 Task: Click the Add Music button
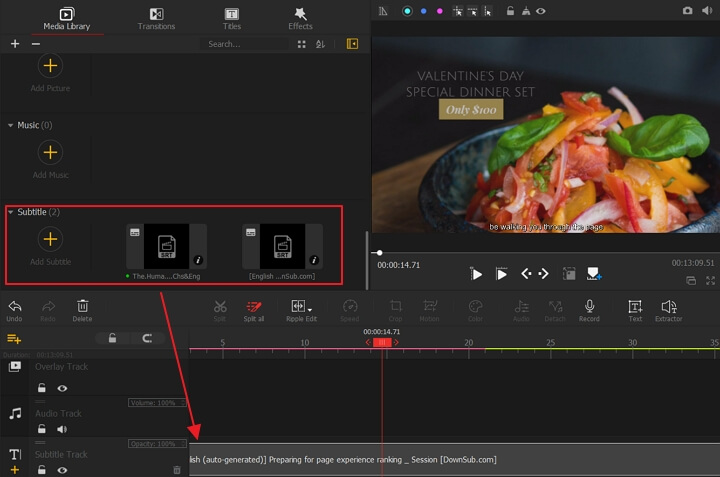[x=50, y=152]
